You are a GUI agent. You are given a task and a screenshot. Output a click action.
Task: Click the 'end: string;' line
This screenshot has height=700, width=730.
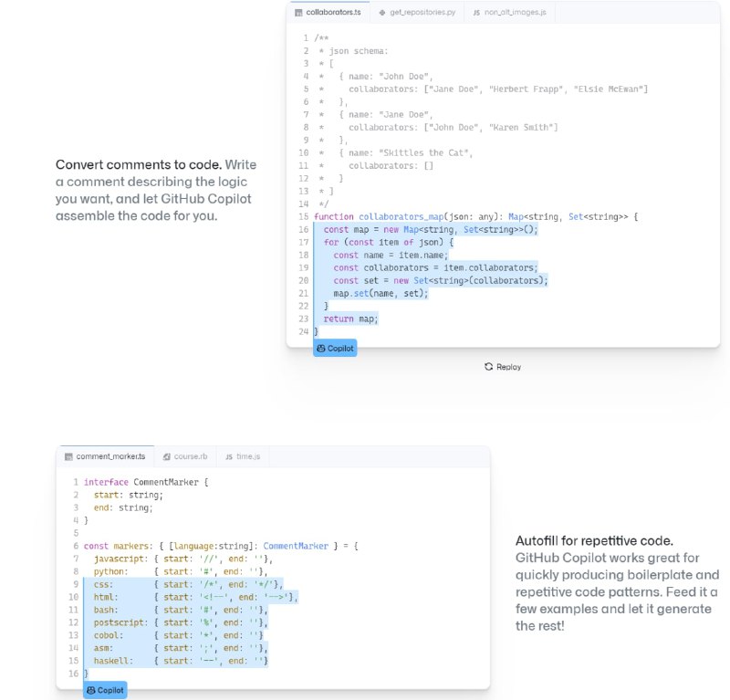tap(123, 507)
